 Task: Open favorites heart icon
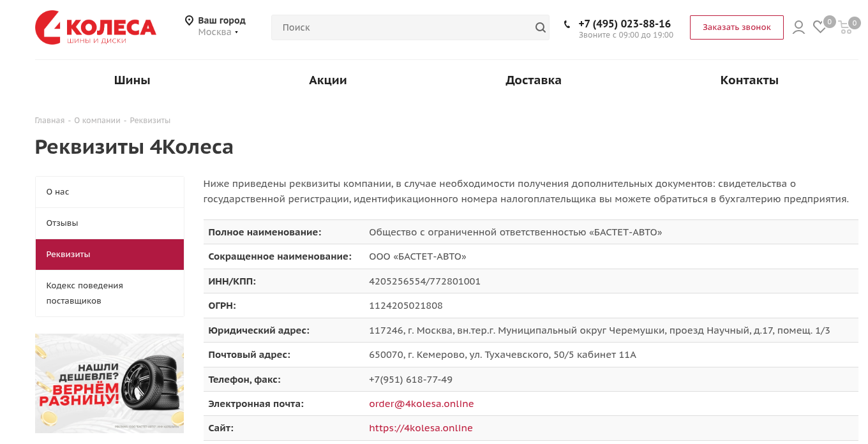[x=819, y=27]
